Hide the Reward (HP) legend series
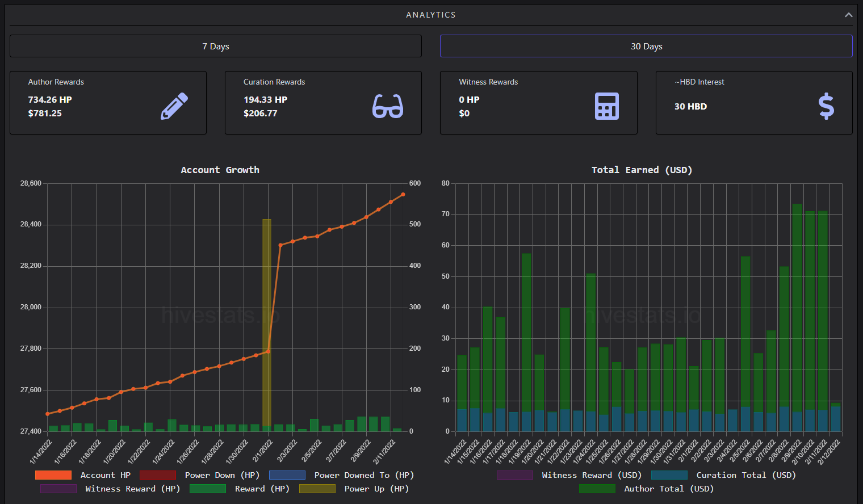Screen dimensions: 863x504 [239, 489]
